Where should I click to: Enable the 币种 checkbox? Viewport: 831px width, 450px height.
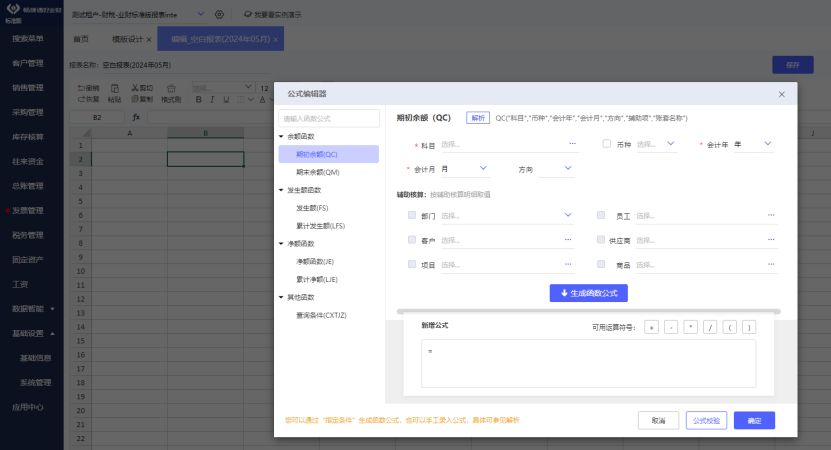pos(607,144)
